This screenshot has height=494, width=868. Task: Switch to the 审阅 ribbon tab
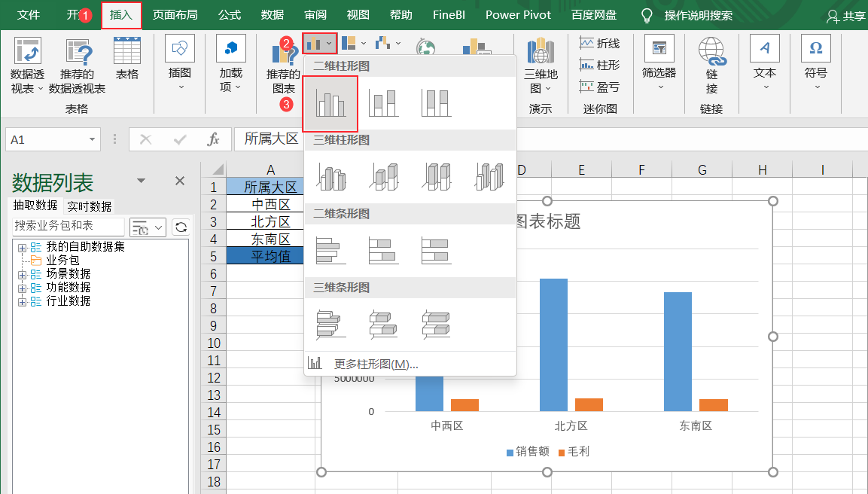(315, 15)
